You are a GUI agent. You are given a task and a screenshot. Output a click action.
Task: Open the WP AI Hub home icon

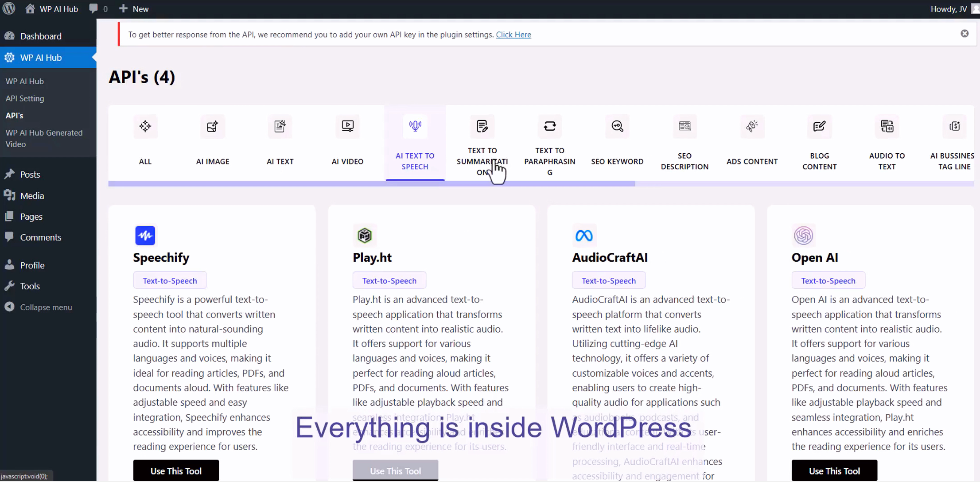[x=30, y=8]
